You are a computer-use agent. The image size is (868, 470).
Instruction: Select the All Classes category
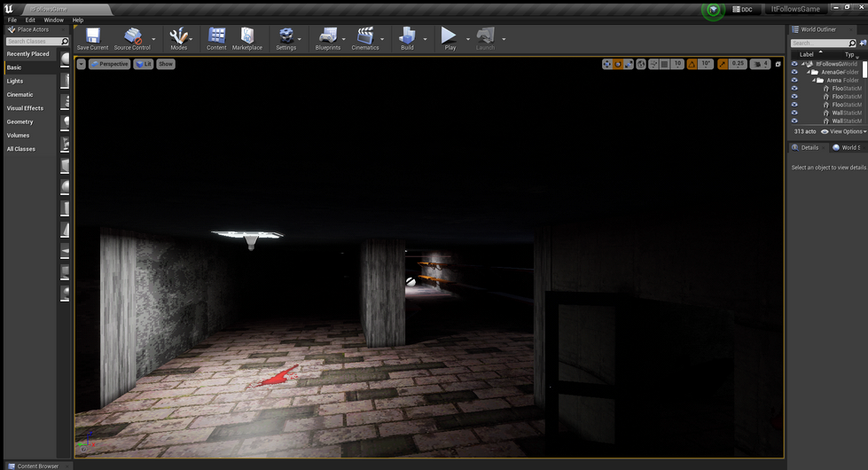coord(21,149)
